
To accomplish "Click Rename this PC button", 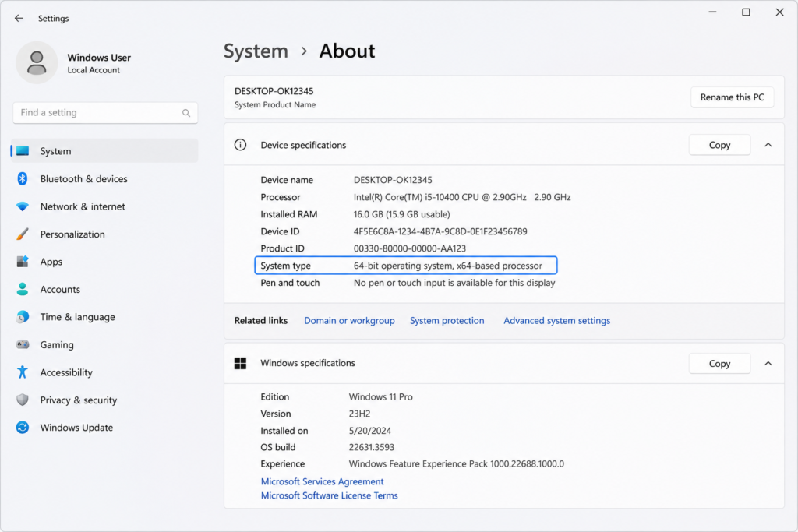I will coord(732,97).
